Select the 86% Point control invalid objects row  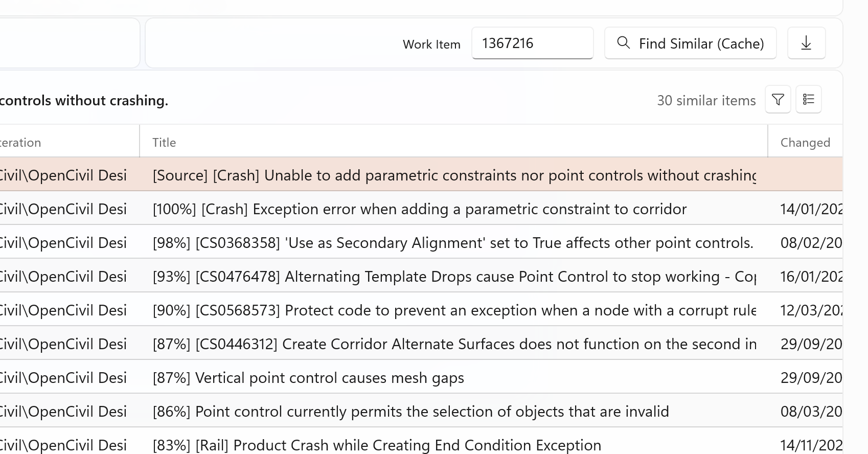point(410,412)
